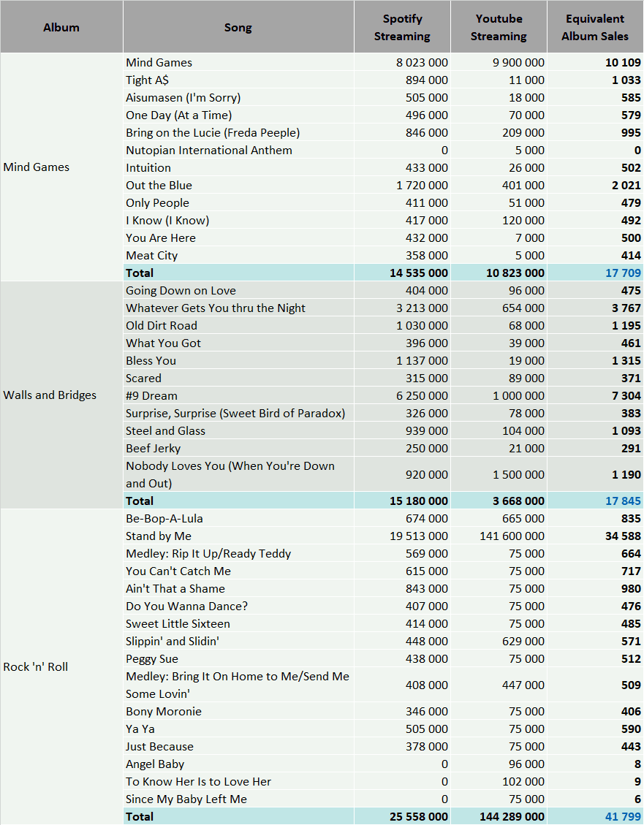Click Mind Games song Spotify value 8 023 000
Image resolution: width=644 pixels, height=825 pixels.
[x=403, y=62]
